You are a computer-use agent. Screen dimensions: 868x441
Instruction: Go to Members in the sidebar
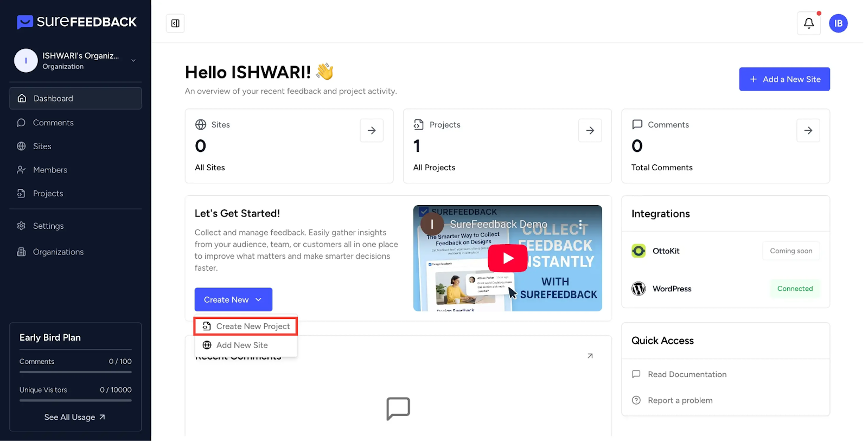click(x=50, y=170)
